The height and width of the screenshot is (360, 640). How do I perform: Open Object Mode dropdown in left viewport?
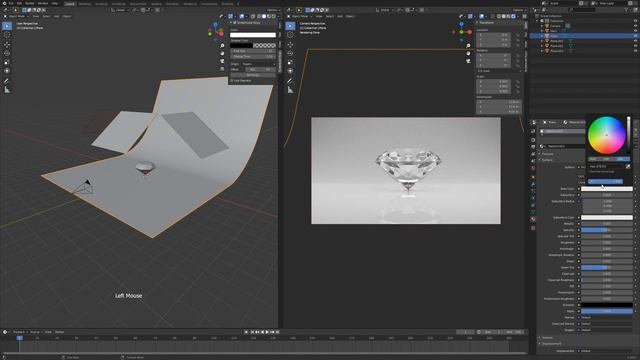pos(17,16)
